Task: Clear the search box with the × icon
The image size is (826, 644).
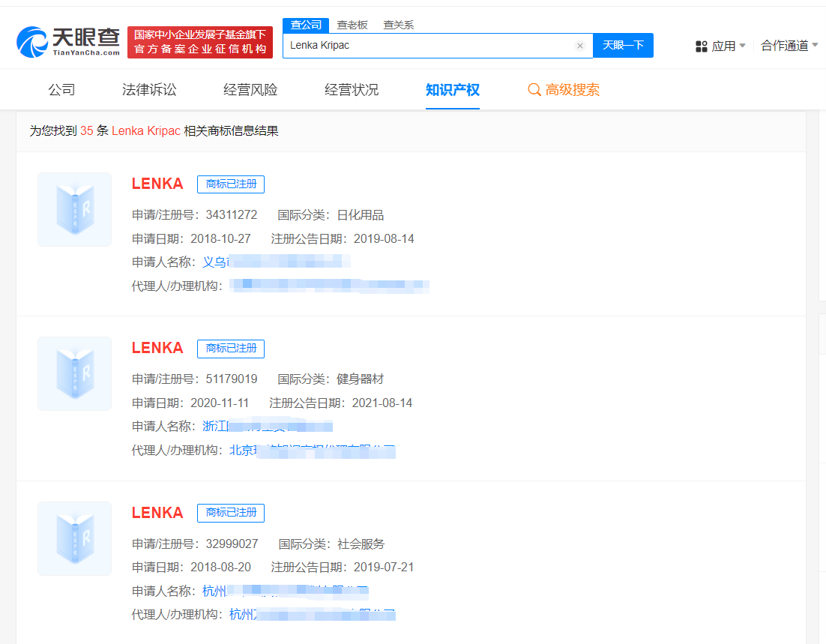Action: (580, 45)
